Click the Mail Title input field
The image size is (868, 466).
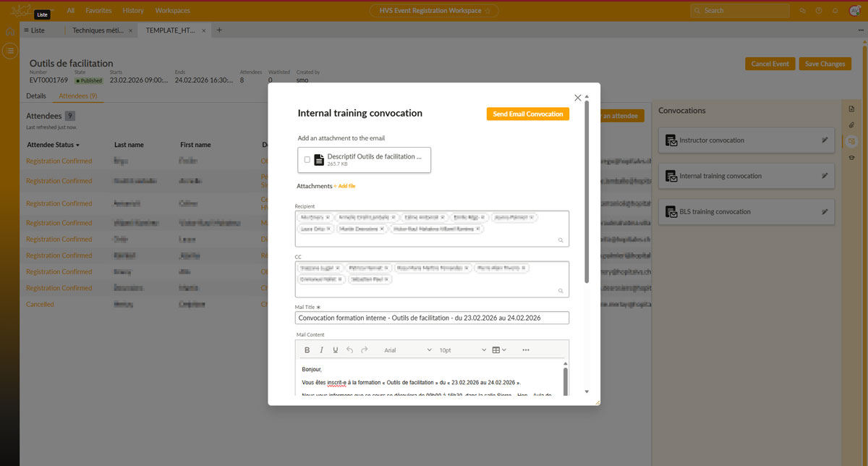pos(432,318)
